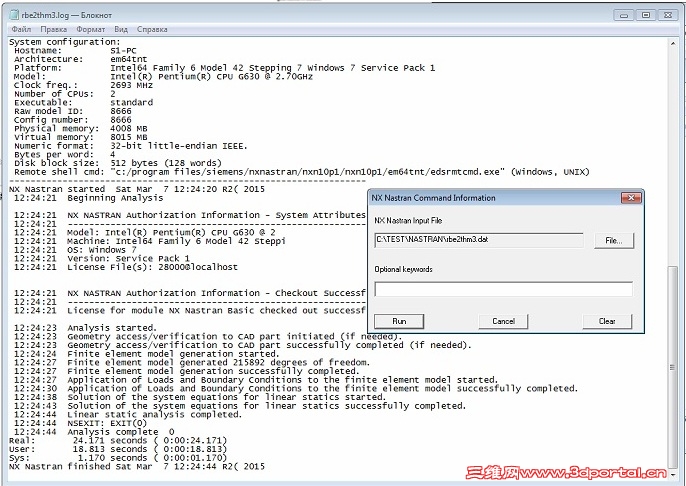This screenshot has height=486, width=686.
Task: Click the NX Nastran Input File field
Action: (479, 240)
